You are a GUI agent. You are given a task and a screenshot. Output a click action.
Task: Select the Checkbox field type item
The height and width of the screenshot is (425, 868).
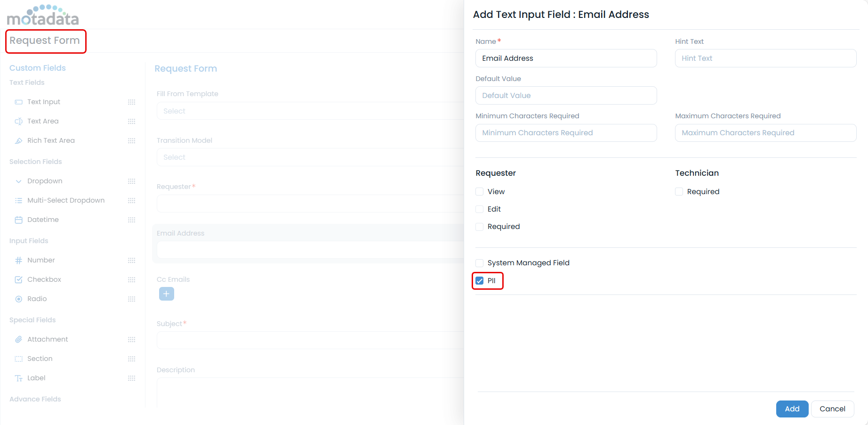(x=44, y=280)
